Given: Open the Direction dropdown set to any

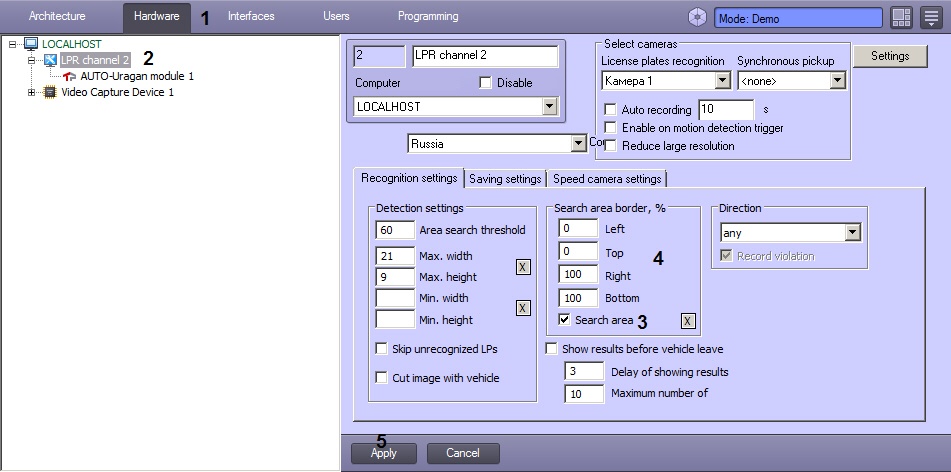Looking at the screenshot, I should [851, 233].
